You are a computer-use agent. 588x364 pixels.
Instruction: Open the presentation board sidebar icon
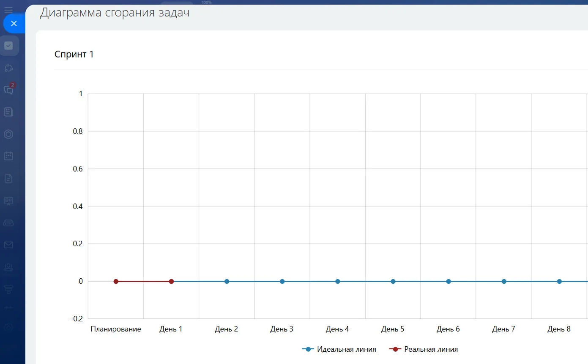pyautogui.click(x=8, y=201)
